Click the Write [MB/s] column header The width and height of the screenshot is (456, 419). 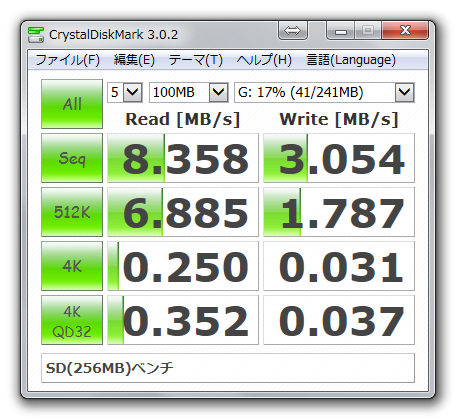(x=339, y=119)
